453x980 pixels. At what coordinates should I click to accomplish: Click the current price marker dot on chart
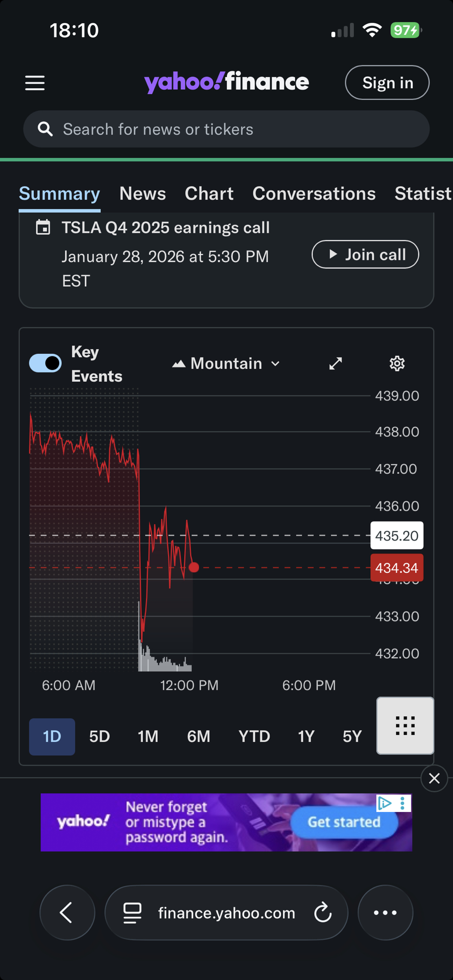pyautogui.click(x=194, y=567)
